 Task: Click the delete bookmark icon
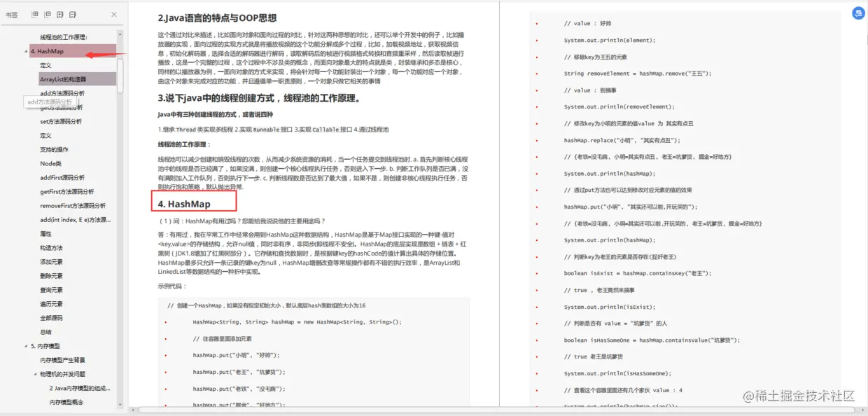pos(73,14)
